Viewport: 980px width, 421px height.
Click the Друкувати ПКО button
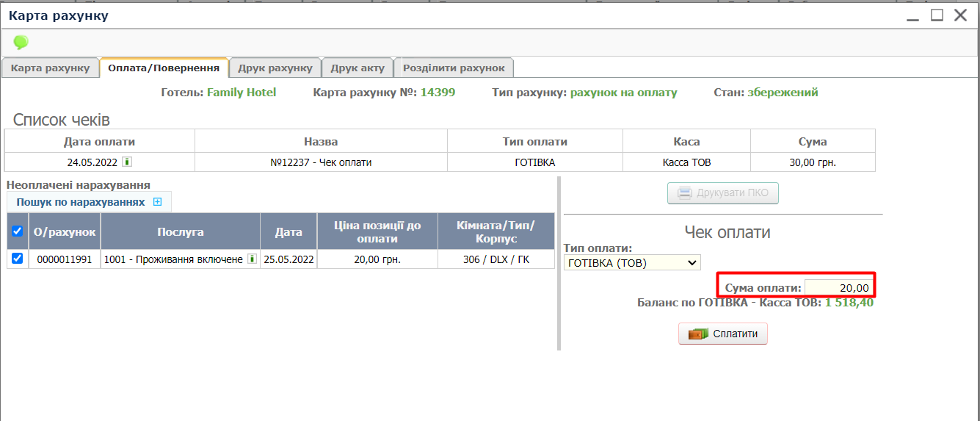click(x=722, y=193)
